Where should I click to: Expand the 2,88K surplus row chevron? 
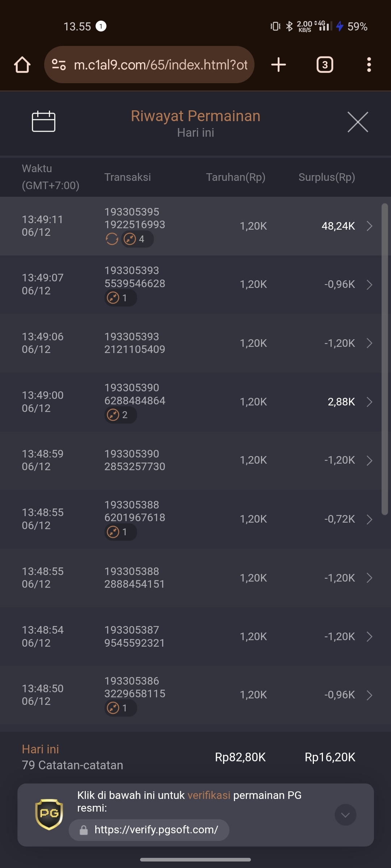(369, 402)
